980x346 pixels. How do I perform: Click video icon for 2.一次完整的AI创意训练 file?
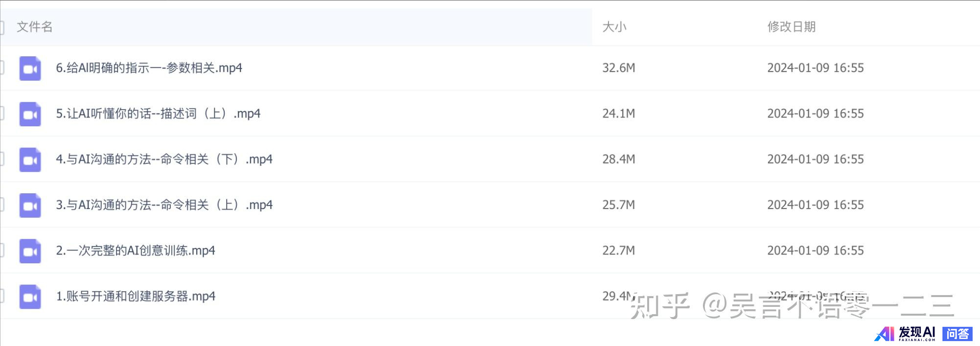[30, 251]
